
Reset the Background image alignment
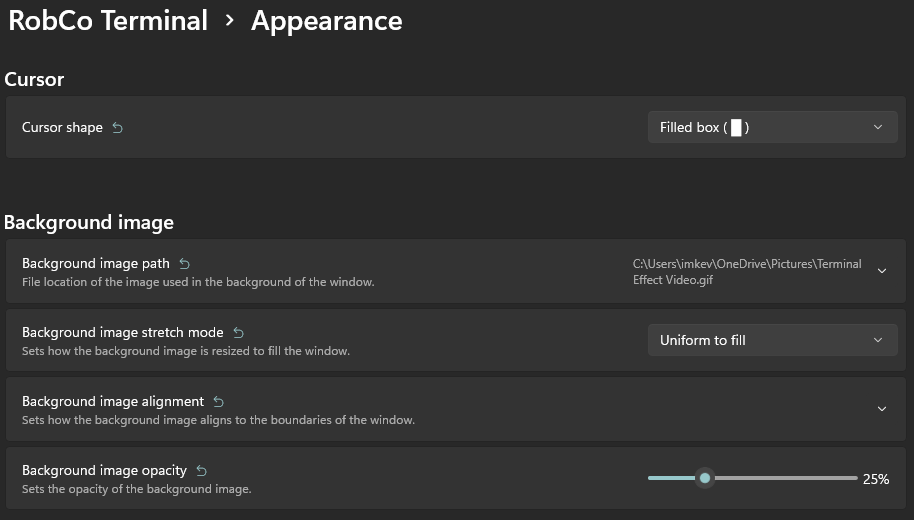click(218, 402)
